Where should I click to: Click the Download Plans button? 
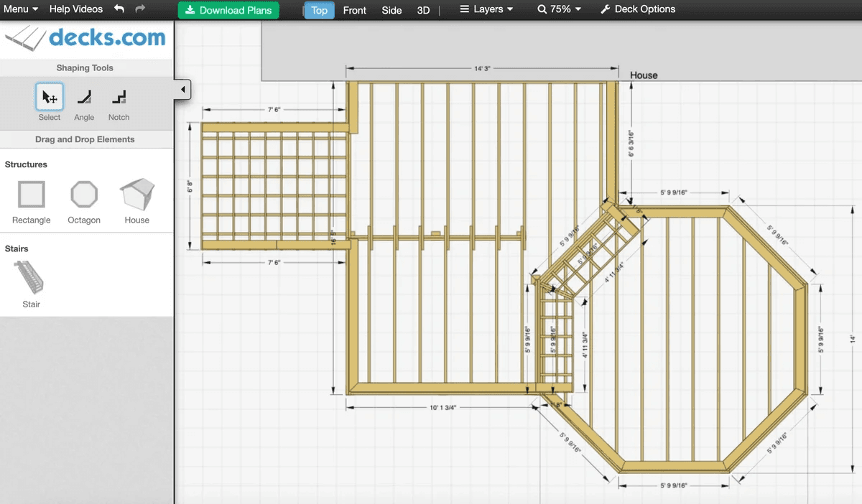(x=228, y=10)
